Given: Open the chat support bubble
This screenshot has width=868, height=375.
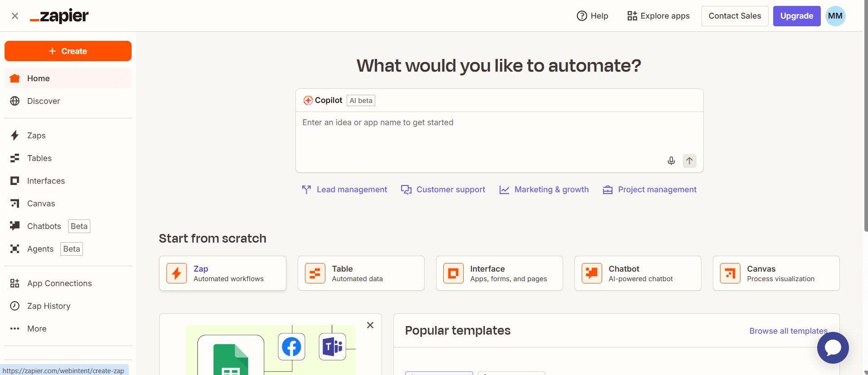Looking at the screenshot, I should tap(833, 348).
